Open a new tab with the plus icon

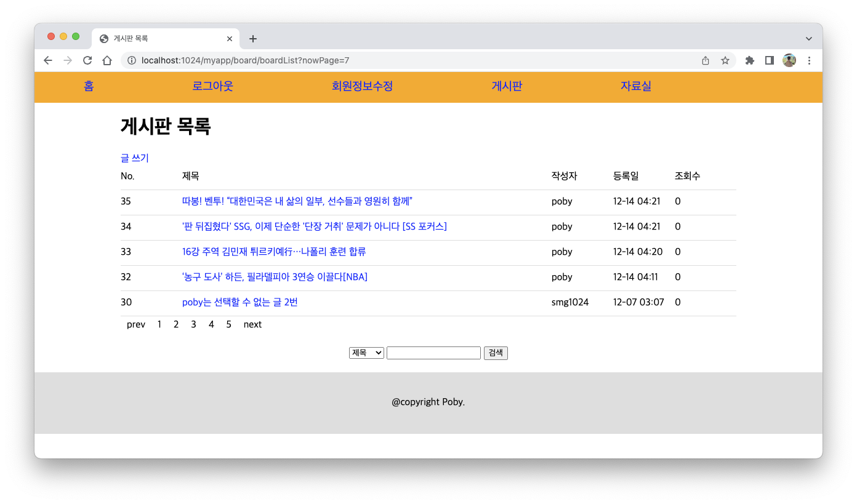[252, 39]
